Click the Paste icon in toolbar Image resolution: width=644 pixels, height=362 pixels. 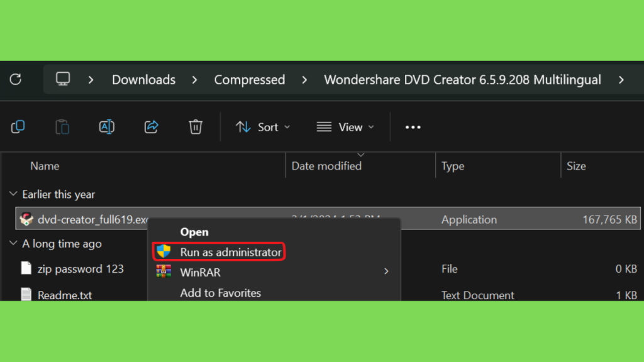(x=62, y=127)
